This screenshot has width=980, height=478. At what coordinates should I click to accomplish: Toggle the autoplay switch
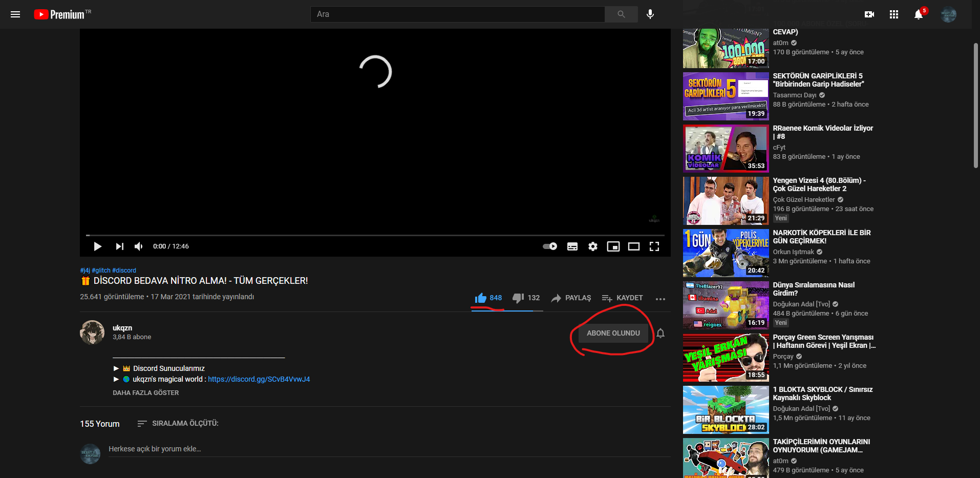tap(550, 246)
